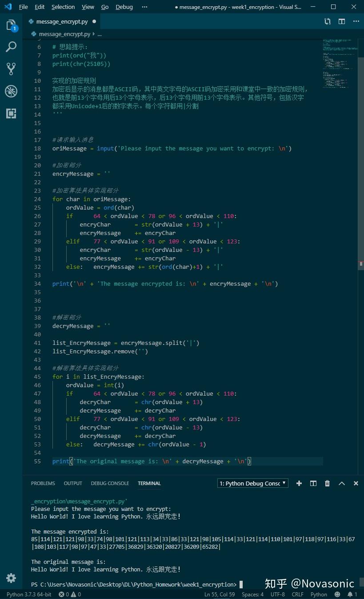Screen dimensions: 364x599
Task: Click 'The original message is:' terminal output
Action: 68,562
